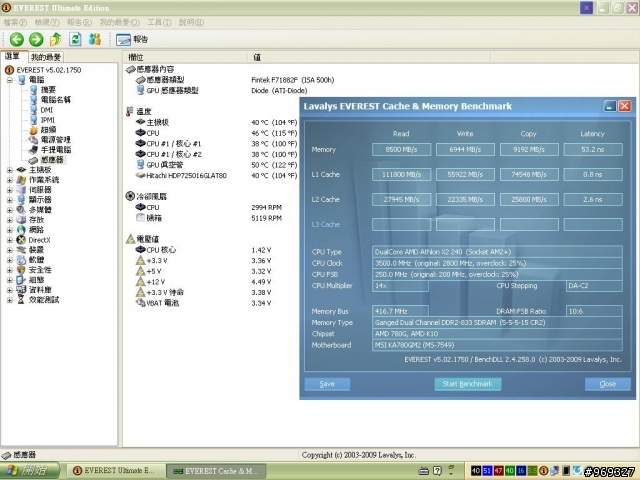Viewport: 640px width, 480px height.
Task: Click the blue tray icon showing 16
Action: tap(521, 471)
